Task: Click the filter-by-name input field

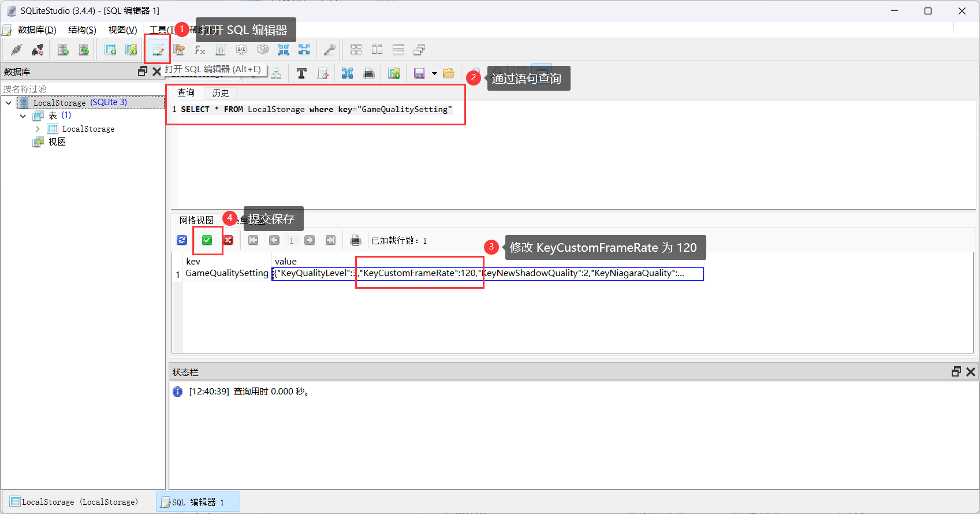Action: coord(83,89)
